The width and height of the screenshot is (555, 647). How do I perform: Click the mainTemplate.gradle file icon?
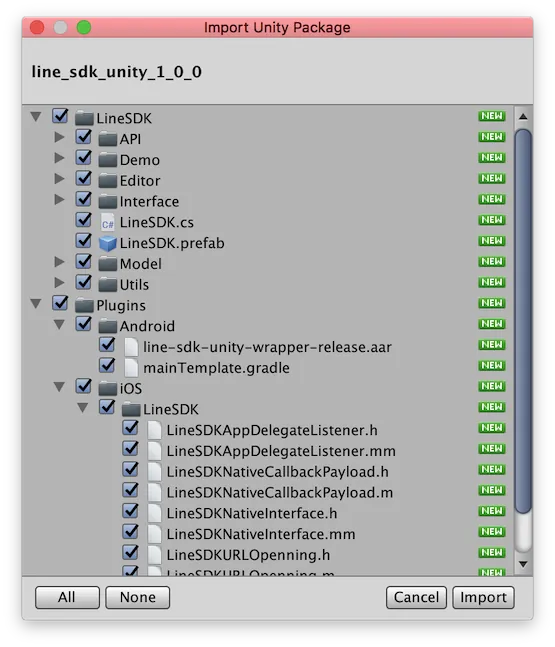click(131, 367)
